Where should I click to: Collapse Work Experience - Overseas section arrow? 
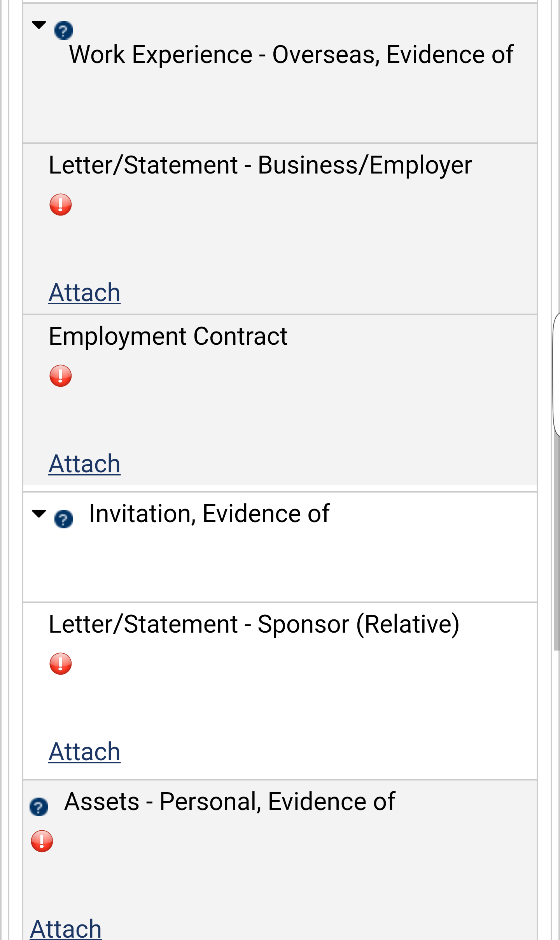point(39,25)
